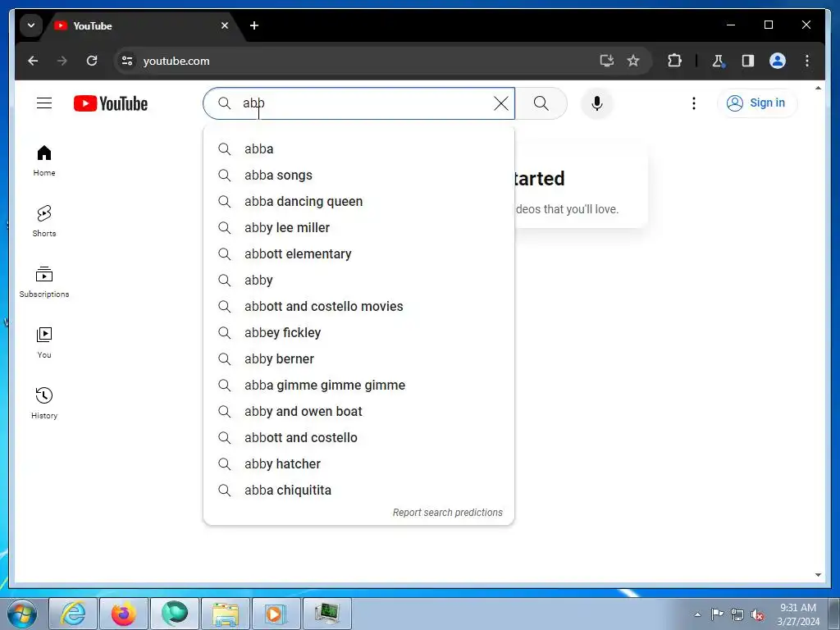Viewport: 840px width, 630px height.
Task: View site information icon in address bar
Action: 127,61
